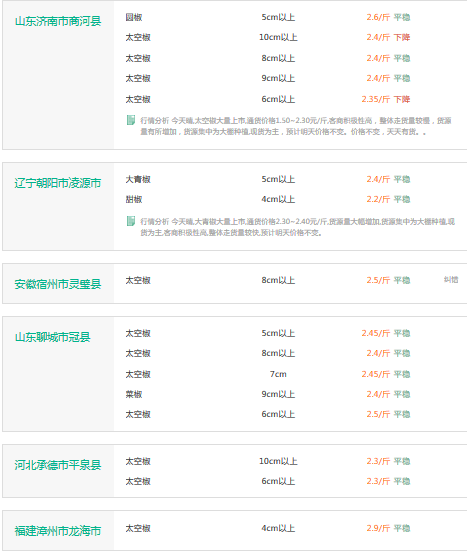This screenshot has width=467, height=554.
Task: Click the 下降 trend beside 10cm以上 in 商河县
Action: (x=402, y=37)
